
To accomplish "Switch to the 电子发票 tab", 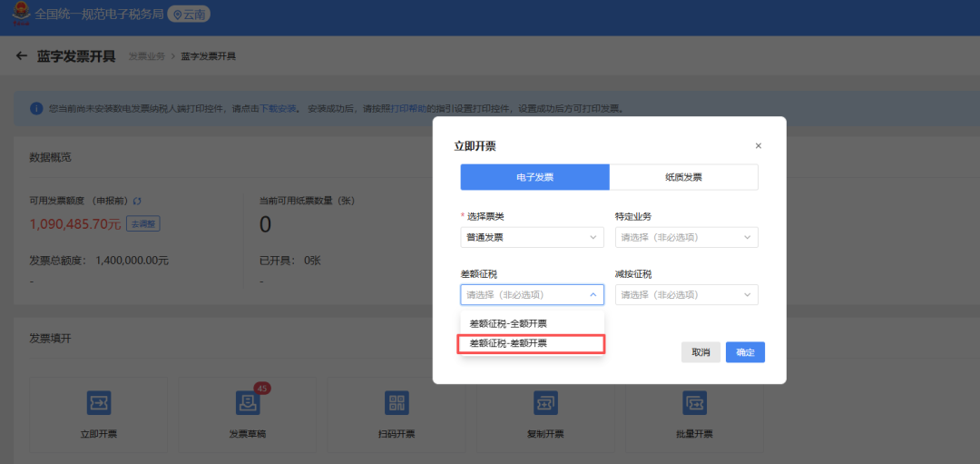I will pyautogui.click(x=535, y=177).
